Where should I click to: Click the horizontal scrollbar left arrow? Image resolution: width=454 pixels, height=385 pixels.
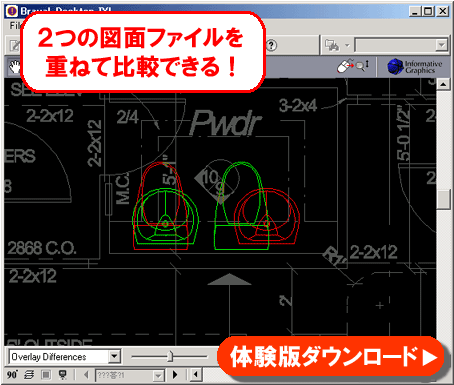click(196, 375)
